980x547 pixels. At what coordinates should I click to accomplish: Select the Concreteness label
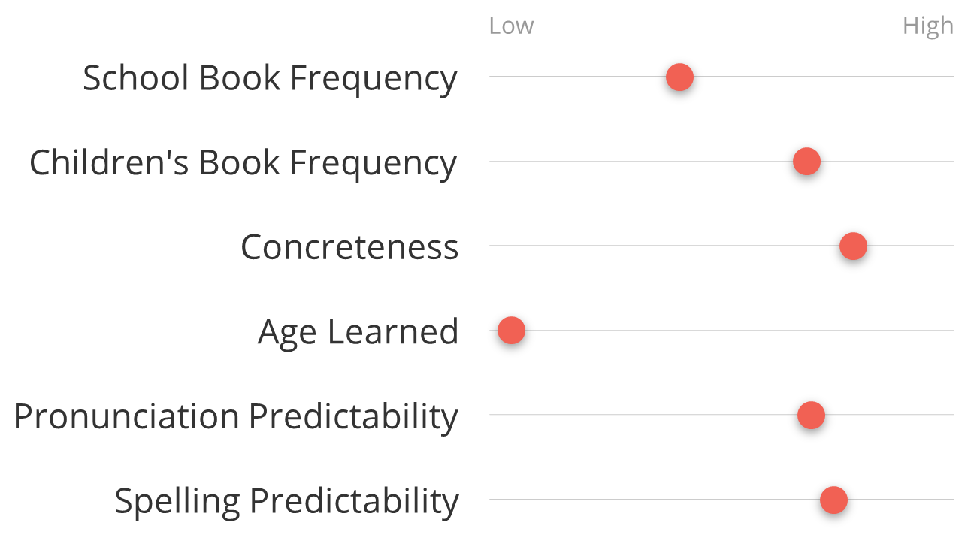coord(349,247)
